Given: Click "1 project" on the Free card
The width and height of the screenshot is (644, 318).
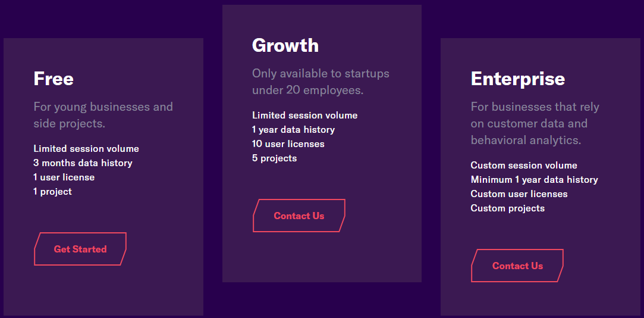Looking at the screenshot, I should pos(52,192).
